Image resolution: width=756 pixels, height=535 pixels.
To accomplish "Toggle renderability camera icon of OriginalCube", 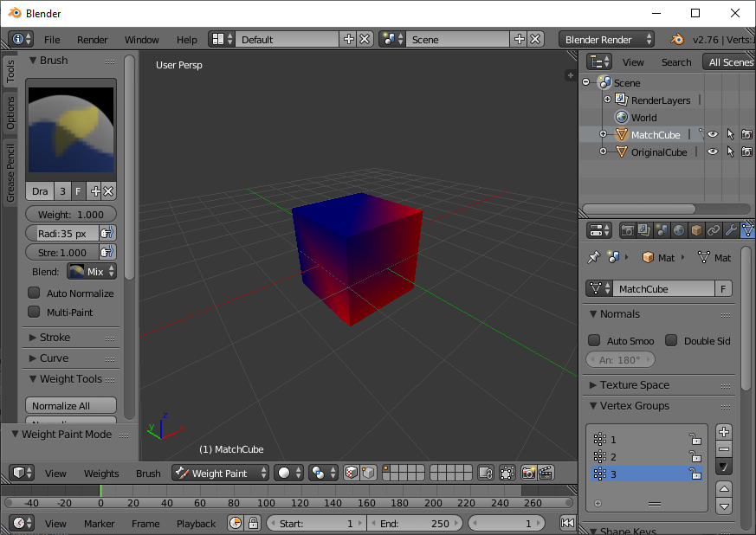I will coord(746,151).
